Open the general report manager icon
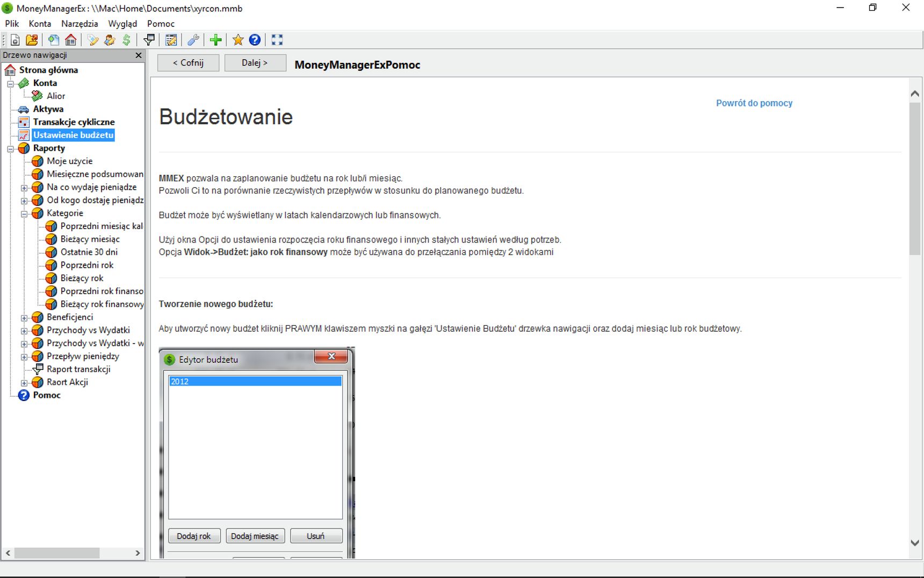Image resolution: width=924 pixels, height=578 pixels. click(x=171, y=40)
